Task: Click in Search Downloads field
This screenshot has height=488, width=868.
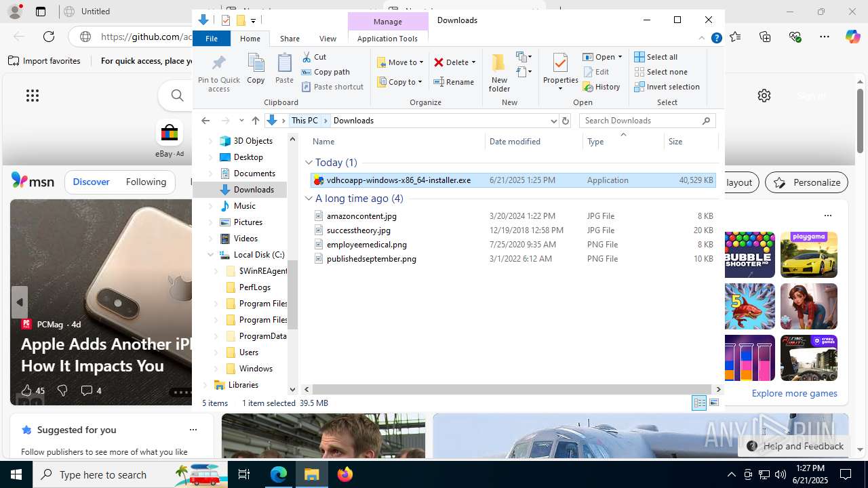Action: (641, 121)
